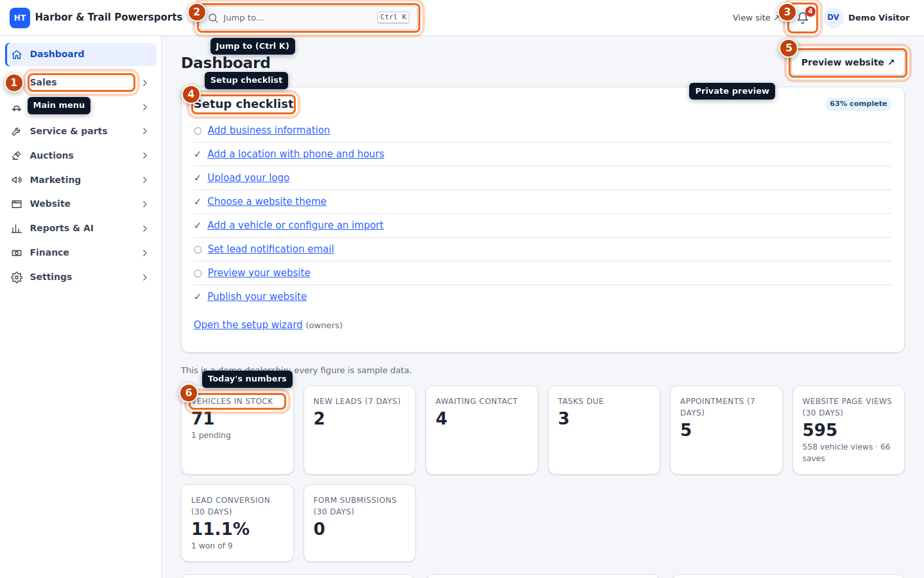This screenshot has width=924, height=578.
Task: Click the Awaiting Contact card
Action: (482, 430)
